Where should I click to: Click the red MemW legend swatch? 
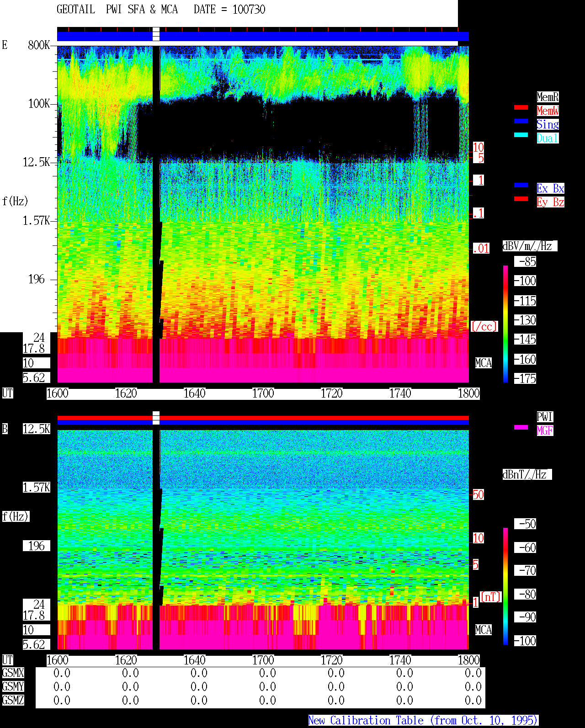[521, 107]
